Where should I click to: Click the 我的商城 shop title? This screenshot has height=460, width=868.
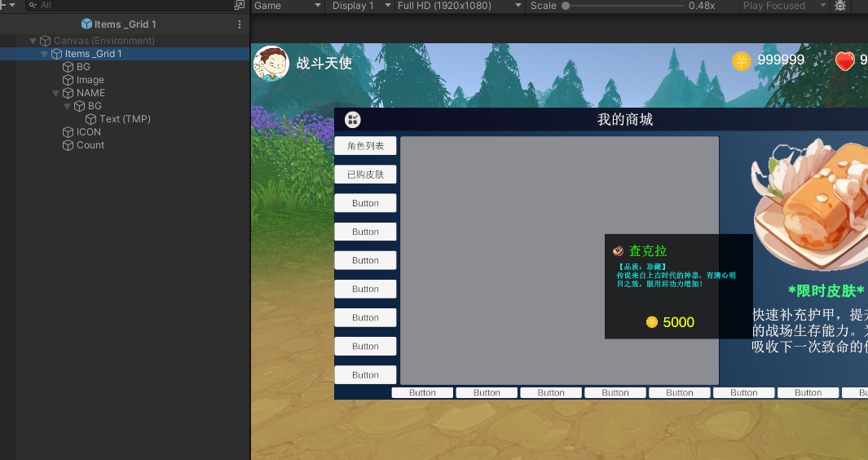click(625, 119)
